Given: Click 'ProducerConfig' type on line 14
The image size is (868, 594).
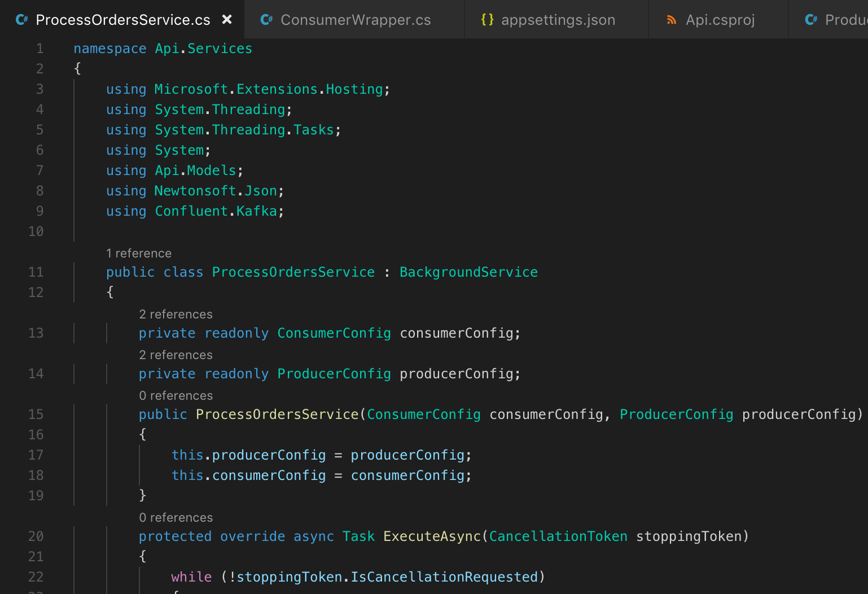Looking at the screenshot, I should pos(334,374).
